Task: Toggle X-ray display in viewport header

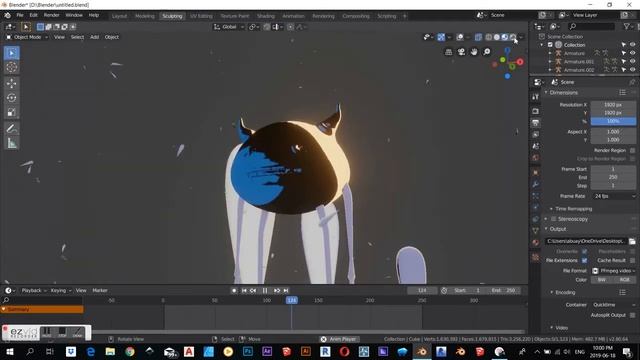Action: pos(478,37)
